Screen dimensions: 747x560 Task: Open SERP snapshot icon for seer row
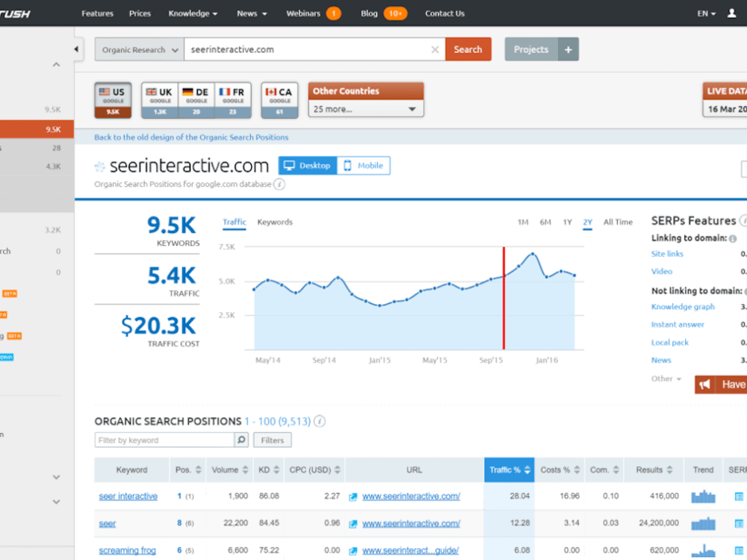point(739,524)
